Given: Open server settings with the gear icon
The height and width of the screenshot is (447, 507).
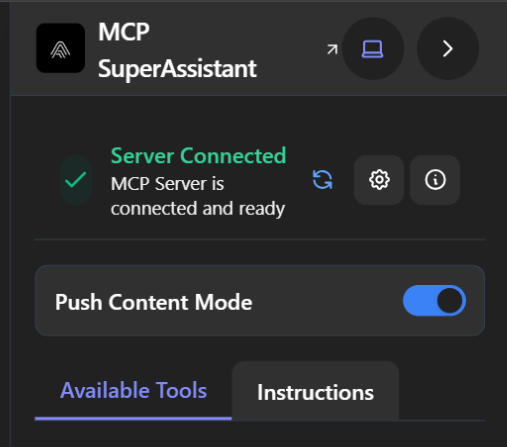Looking at the screenshot, I should [379, 180].
